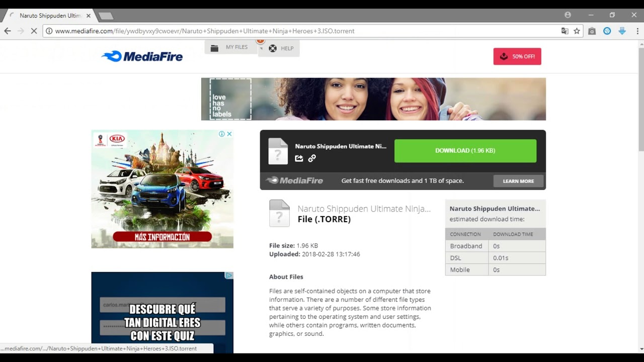Screen dimensions: 644x362
Task: Click the 'DOWNLOAD TIME' column header
Action: click(513, 234)
